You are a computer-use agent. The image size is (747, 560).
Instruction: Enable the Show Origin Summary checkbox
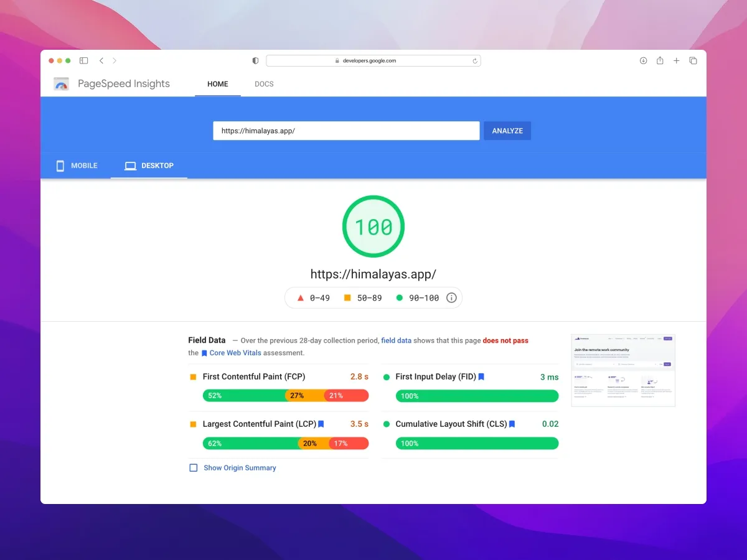pos(194,468)
